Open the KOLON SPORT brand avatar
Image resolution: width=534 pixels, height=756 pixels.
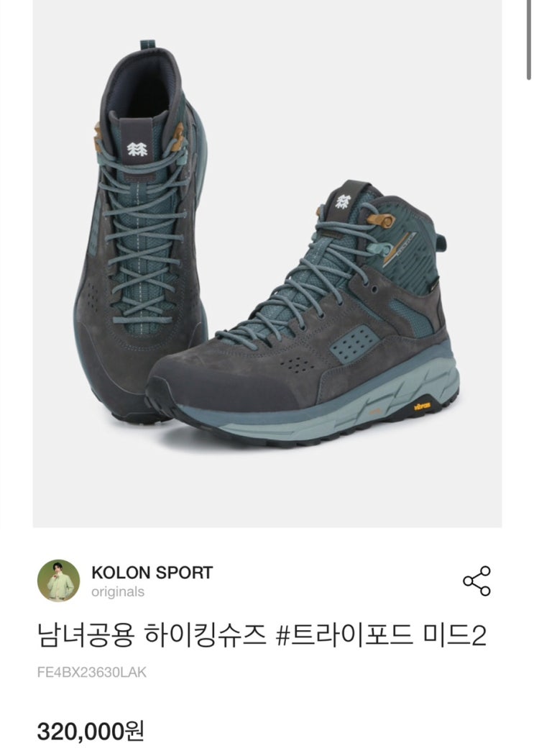59,581
